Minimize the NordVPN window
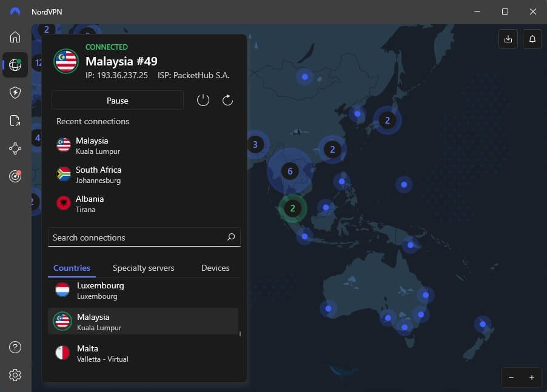Screen dimensions: 547x392 pos(477,12)
